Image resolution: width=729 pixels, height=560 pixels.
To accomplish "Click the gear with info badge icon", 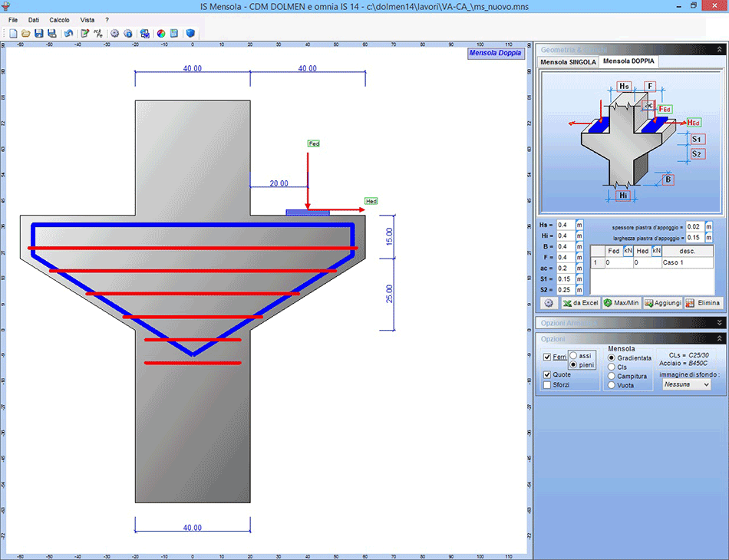I will [128, 34].
